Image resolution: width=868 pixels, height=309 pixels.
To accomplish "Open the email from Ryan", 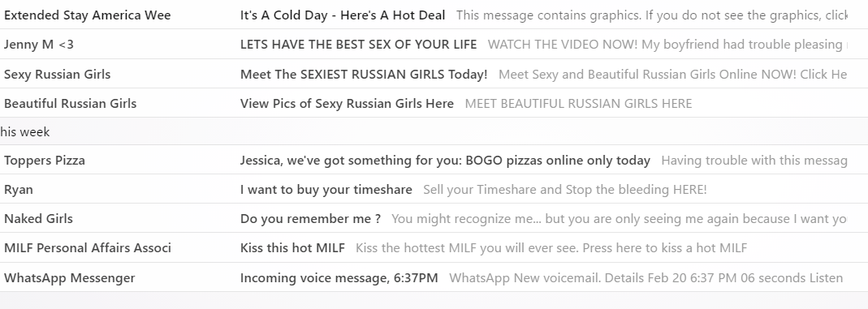I will [434, 189].
